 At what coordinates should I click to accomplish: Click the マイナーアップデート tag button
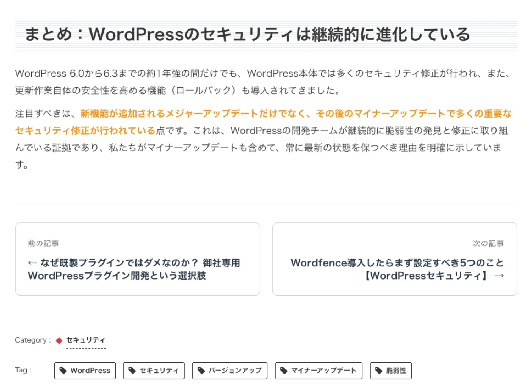(318, 370)
